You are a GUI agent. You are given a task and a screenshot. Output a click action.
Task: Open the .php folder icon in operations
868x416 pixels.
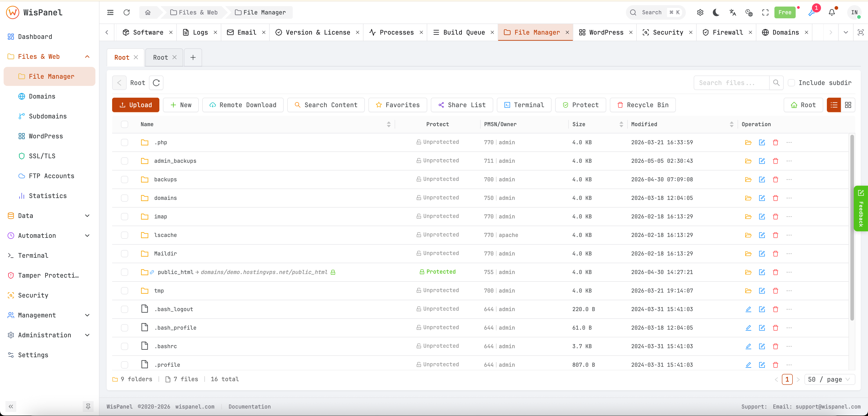click(x=748, y=142)
